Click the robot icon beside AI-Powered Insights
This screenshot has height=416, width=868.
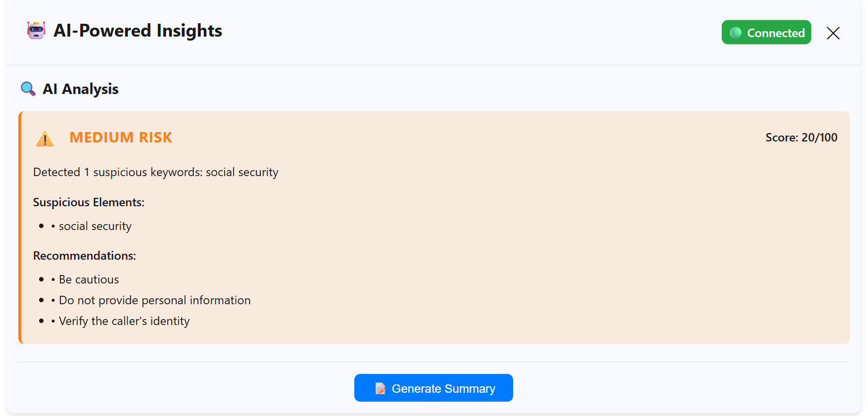[36, 31]
